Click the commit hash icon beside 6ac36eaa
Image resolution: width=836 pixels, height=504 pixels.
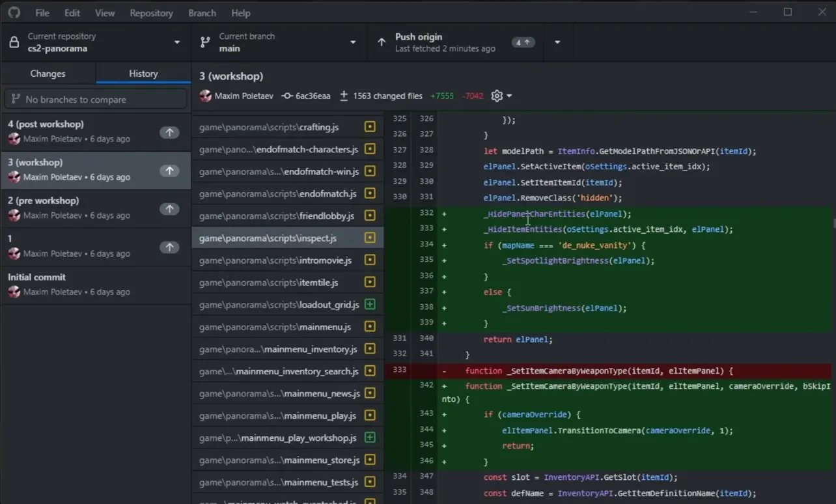(287, 96)
